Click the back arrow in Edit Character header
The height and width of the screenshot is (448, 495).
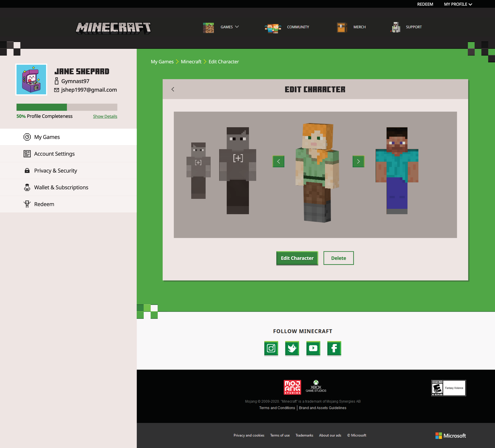point(173,89)
